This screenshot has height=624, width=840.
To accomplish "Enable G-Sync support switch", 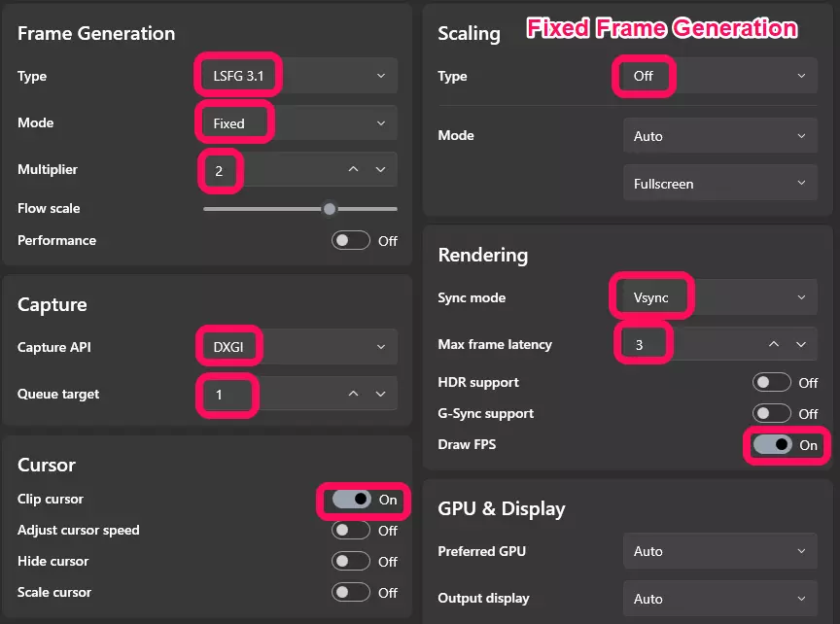I will click(772, 414).
